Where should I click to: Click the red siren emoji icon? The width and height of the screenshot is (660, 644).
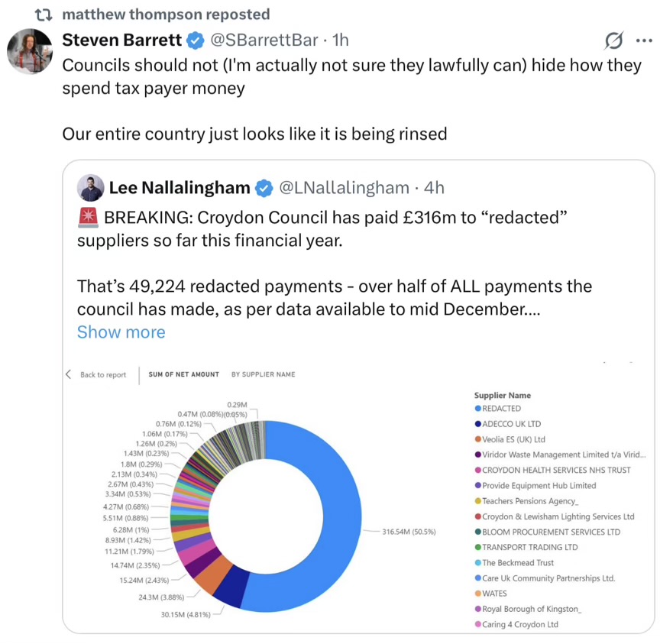[88, 217]
